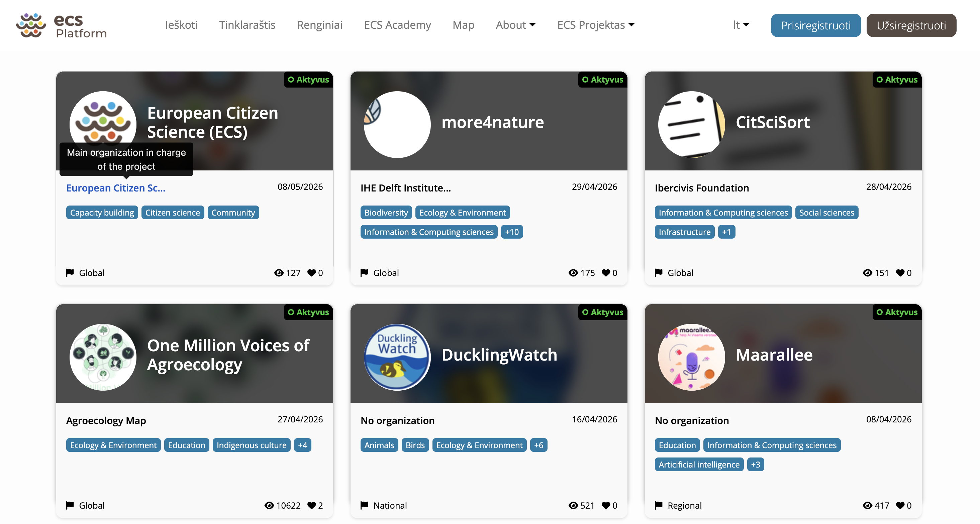Image resolution: width=980 pixels, height=524 pixels.
Task: Open the more4nature project title
Action: coord(492,122)
